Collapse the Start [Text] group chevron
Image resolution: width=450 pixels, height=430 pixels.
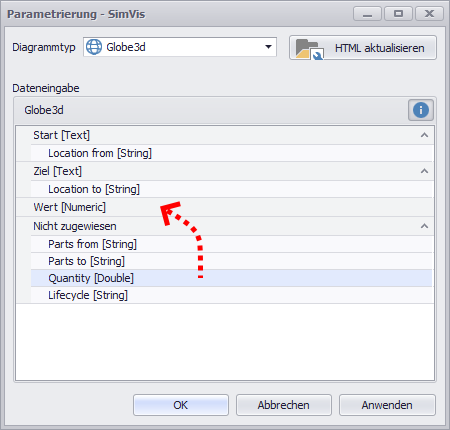click(424, 135)
